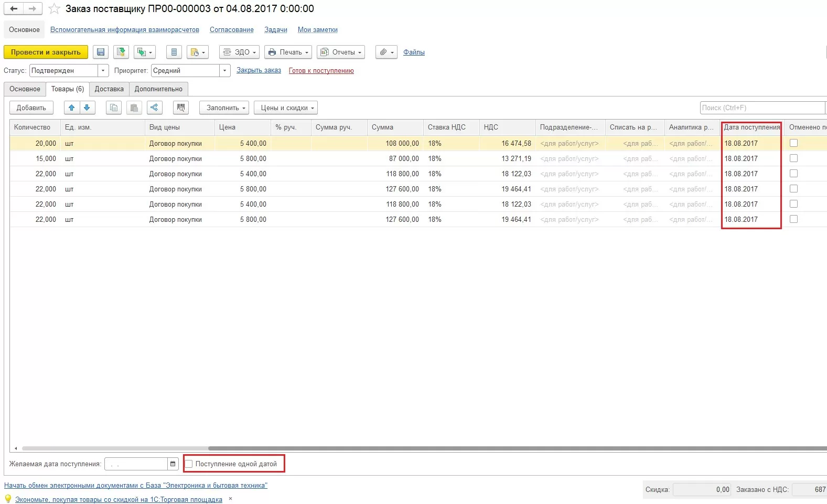
Task: Open the Дополнительно tab
Action: (x=158, y=89)
